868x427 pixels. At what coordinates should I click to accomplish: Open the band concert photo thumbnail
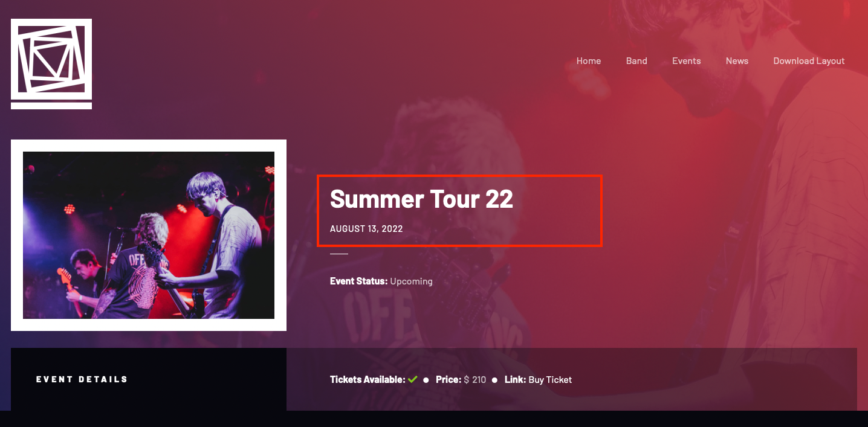(x=149, y=235)
